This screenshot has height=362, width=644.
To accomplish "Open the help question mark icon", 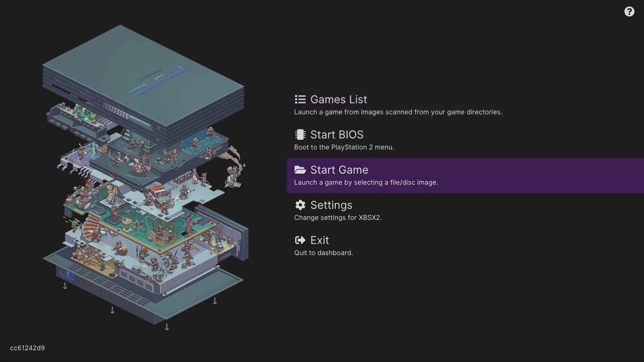I will pyautogui.click(x=629, y=12).
